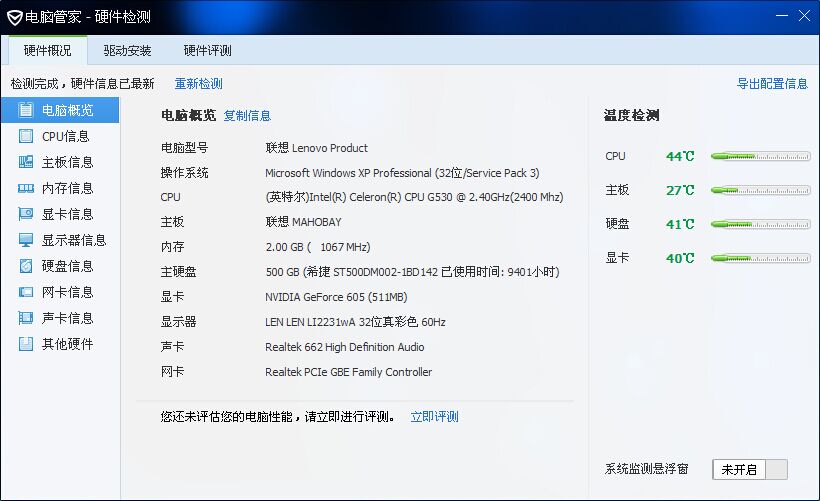Click the 显卡信息 graphics card icon
The image size is (820, 501).
coord(26,214)
